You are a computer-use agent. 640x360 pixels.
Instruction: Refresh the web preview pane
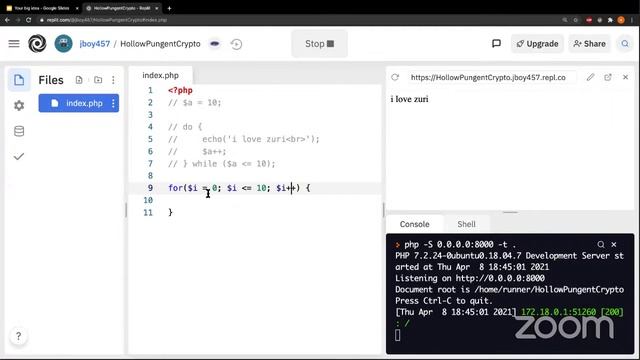[x=395, y=77]
